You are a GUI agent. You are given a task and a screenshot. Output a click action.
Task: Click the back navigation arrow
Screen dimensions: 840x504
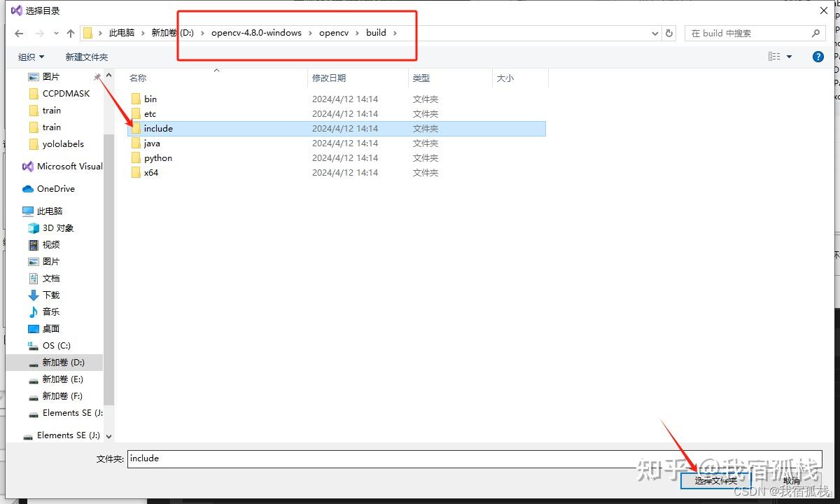[x=18, y=32]
